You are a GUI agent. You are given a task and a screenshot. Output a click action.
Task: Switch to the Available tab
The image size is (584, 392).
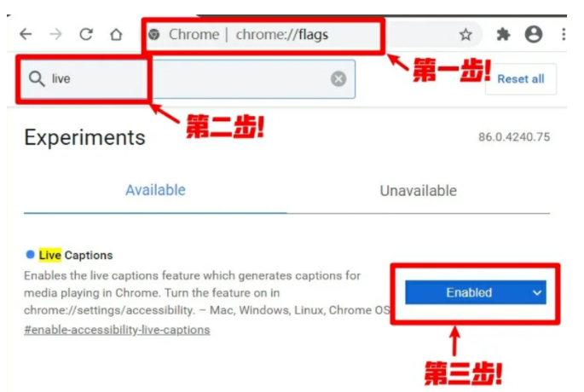155,190
